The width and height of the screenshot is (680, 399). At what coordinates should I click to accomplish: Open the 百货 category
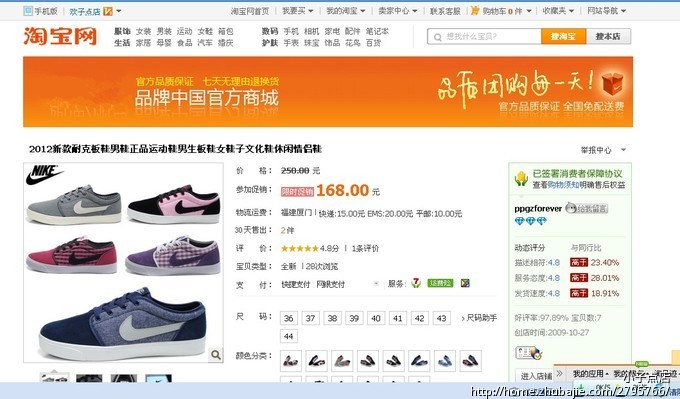coord(373,43)
